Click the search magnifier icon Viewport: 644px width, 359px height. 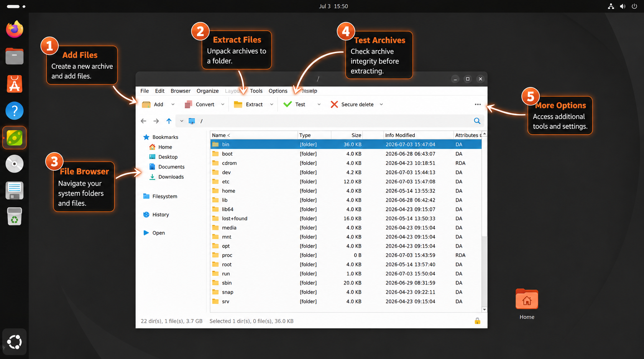pyautogui.click(x=477, y=121)
